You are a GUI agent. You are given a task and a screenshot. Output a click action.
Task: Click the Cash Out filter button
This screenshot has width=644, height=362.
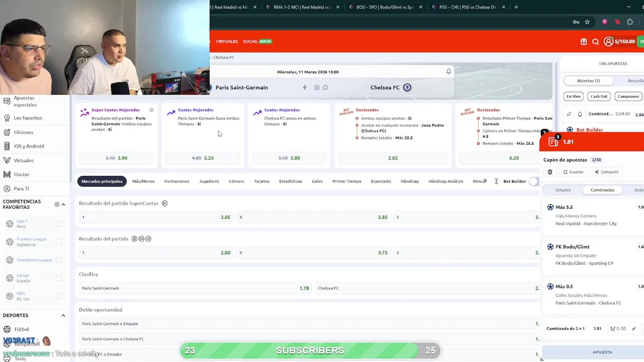[x=599, y=96]
